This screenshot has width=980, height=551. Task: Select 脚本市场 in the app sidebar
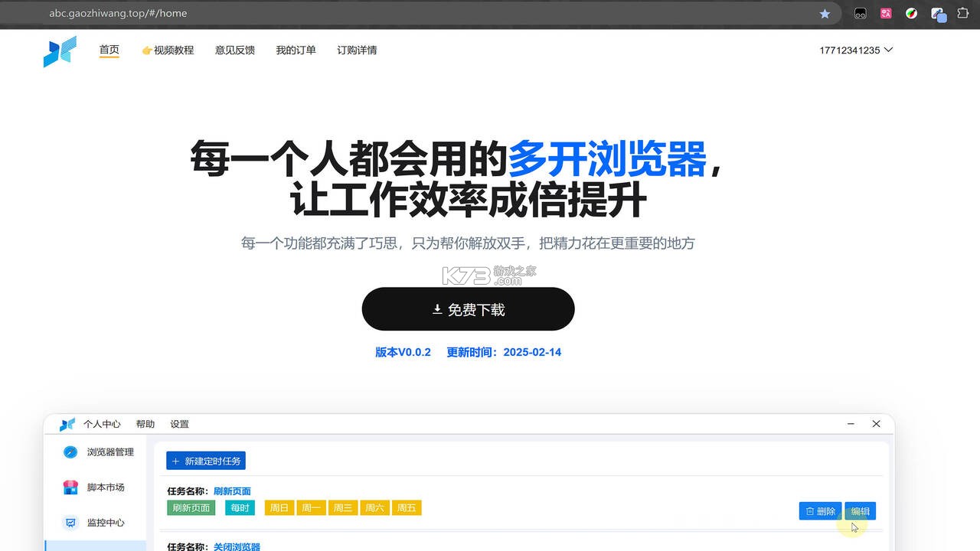pos(106,487)
